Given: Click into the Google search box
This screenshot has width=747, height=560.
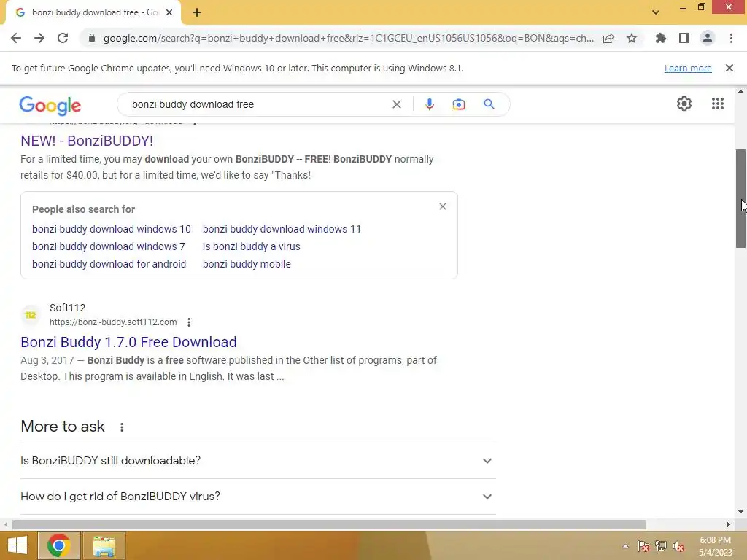Looking at the screenshot, I should pyautogui.click(x=258, y=104).
